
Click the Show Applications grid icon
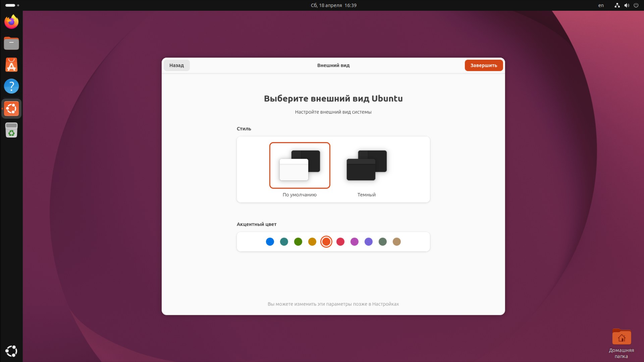11,351
